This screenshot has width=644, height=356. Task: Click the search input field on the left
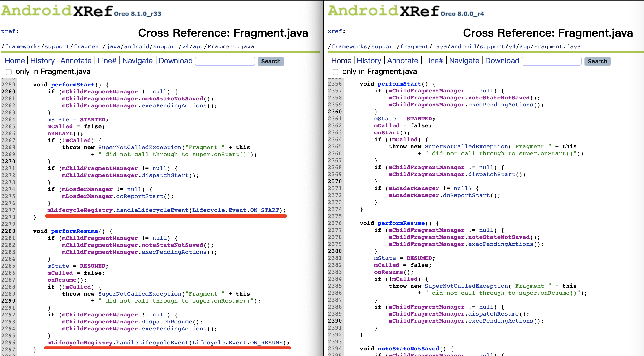(x=225, y=61)
